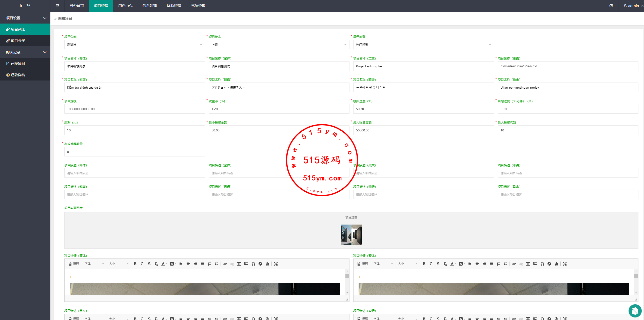Click the 项目封面 cover thumbnail image
The width and height of the screenshot is (644, 320).
tap(351, 235)
